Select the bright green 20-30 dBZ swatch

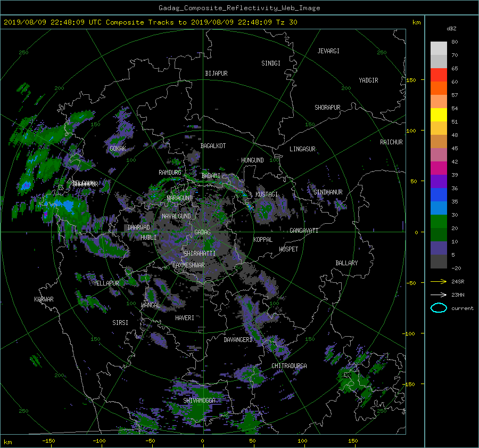pyautogui.click(x=439, y=221)
